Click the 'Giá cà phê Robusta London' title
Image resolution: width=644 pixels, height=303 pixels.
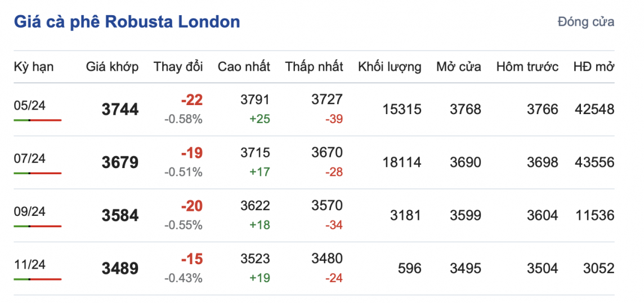pyautogui.click(x=127, y=22)
